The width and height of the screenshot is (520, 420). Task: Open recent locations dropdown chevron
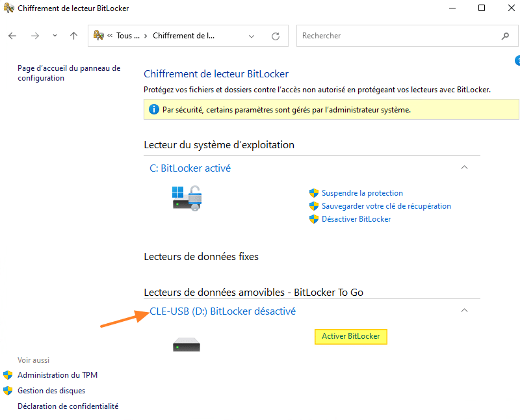pyautogui.click(x=55, y=36)
